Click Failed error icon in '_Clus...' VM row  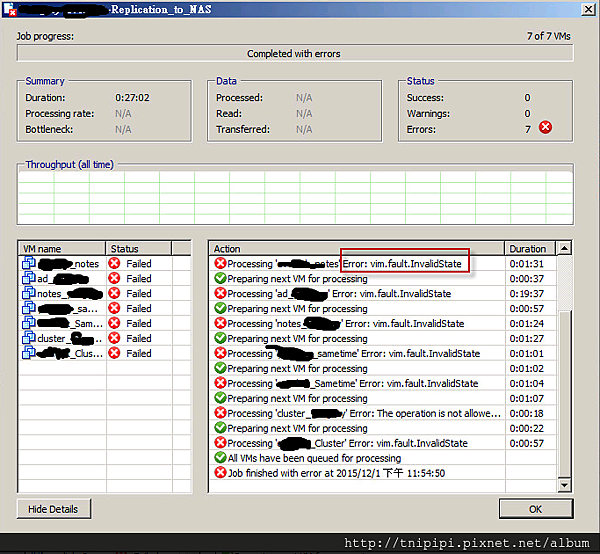[114, 353]
